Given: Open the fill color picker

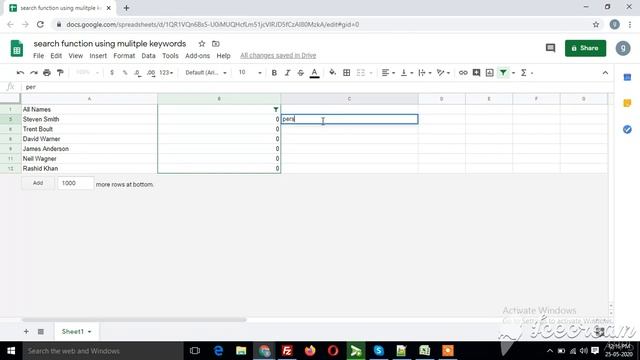Looking at the screenshot, I should click(x=332, y=73).
